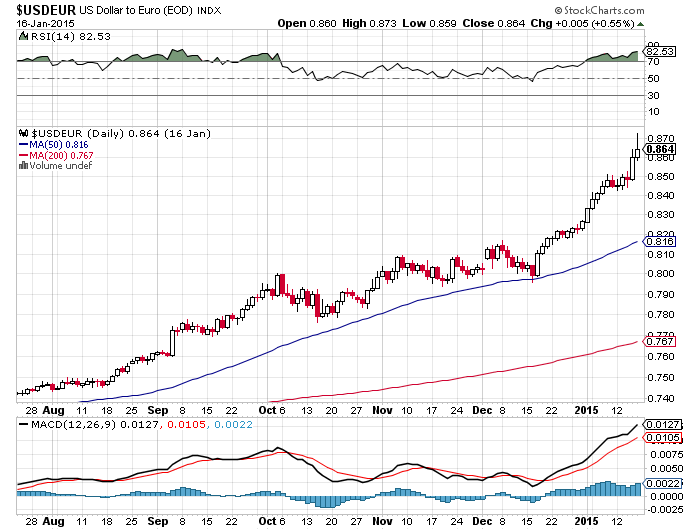This screenshot has width=700, height=530.
Task: Click the Chg +0.005 (+0.55%) value
Action: click(583, 24)
